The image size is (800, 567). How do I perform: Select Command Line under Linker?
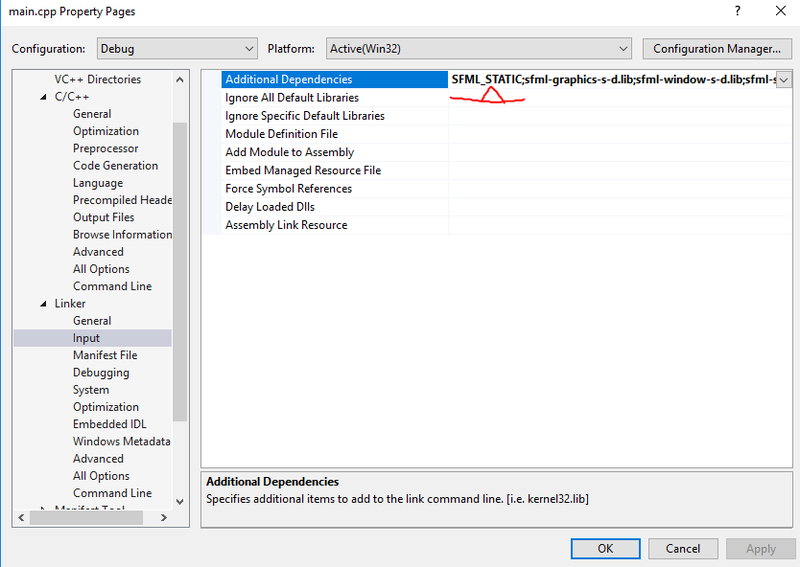tap(112, 493)
